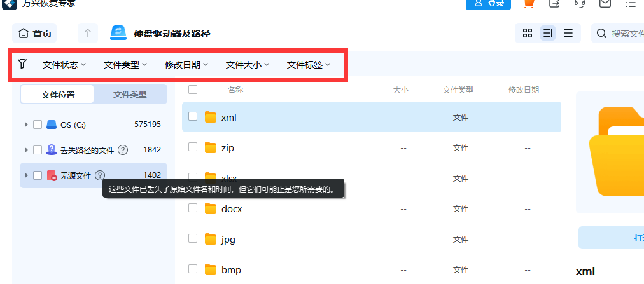Screen dimensions: 644x284
Task: Click the 1402 count for 无源文件
Action: coord(152,175)
